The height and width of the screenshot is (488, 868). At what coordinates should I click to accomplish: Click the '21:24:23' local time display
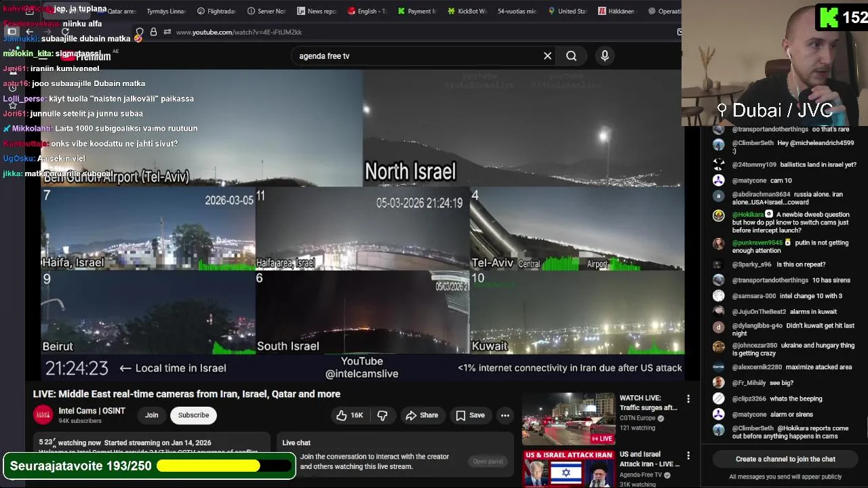coord(77,368)
